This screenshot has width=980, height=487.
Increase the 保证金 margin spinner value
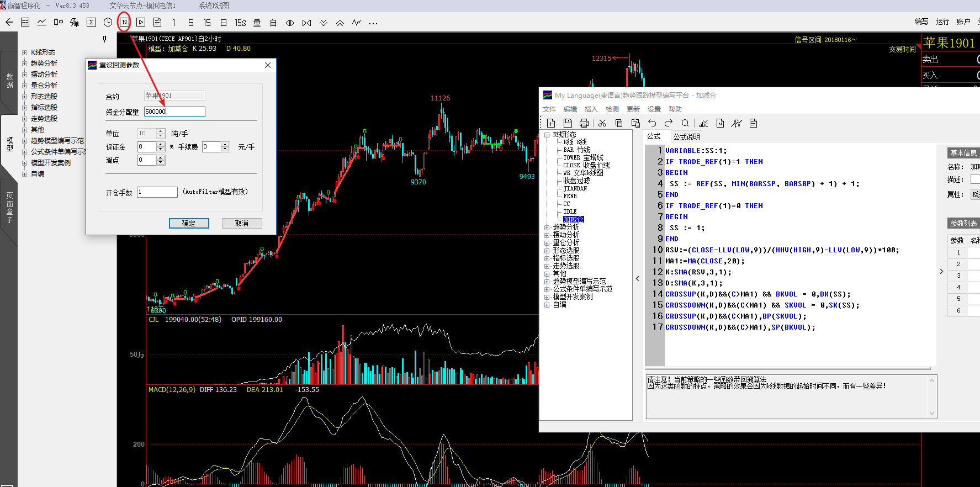coord(161,145)
